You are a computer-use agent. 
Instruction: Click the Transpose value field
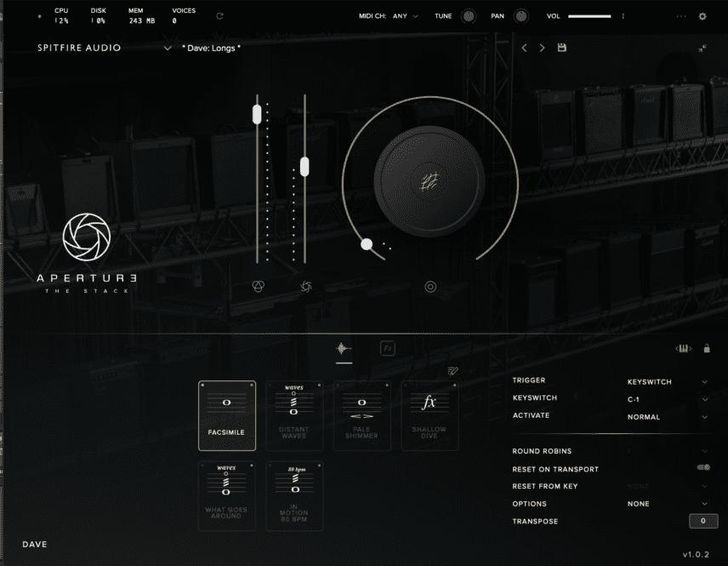pyautogui.click(x=703, y=522)
